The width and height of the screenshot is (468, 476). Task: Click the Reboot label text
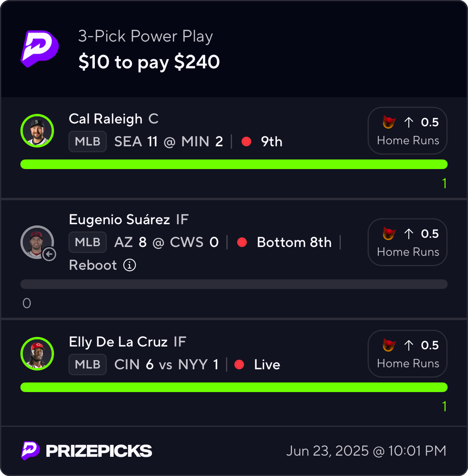(93, 265)
